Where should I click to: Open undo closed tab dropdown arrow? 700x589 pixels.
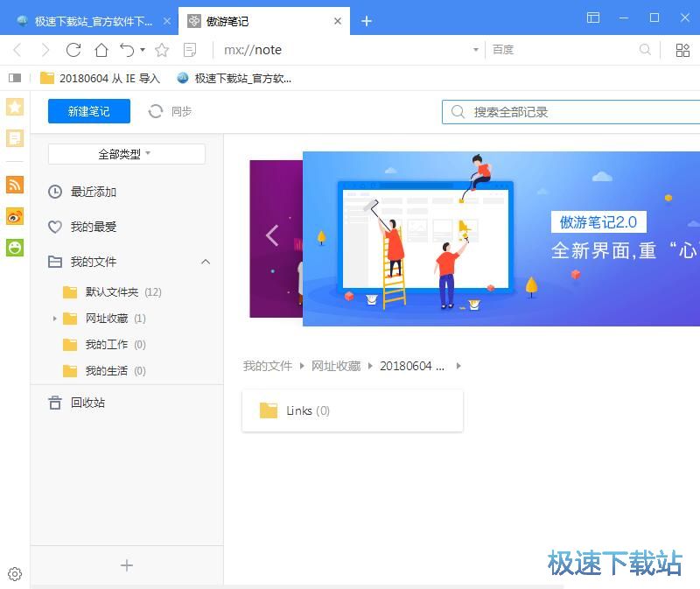(143, 50)
